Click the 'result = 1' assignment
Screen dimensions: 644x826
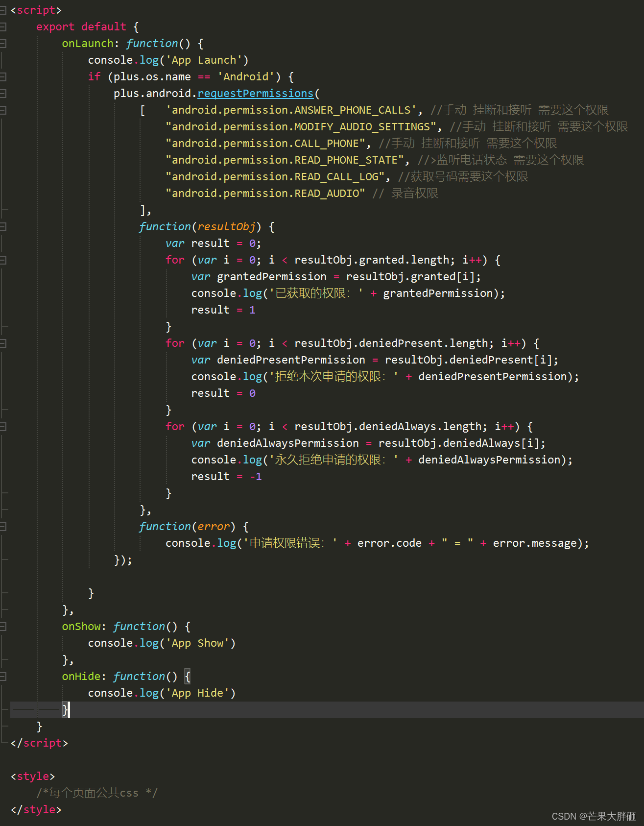(223, 310)
